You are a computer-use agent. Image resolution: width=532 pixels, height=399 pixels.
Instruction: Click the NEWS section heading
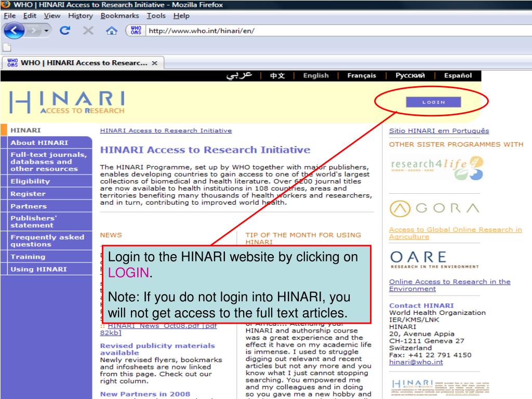[111, 235]
